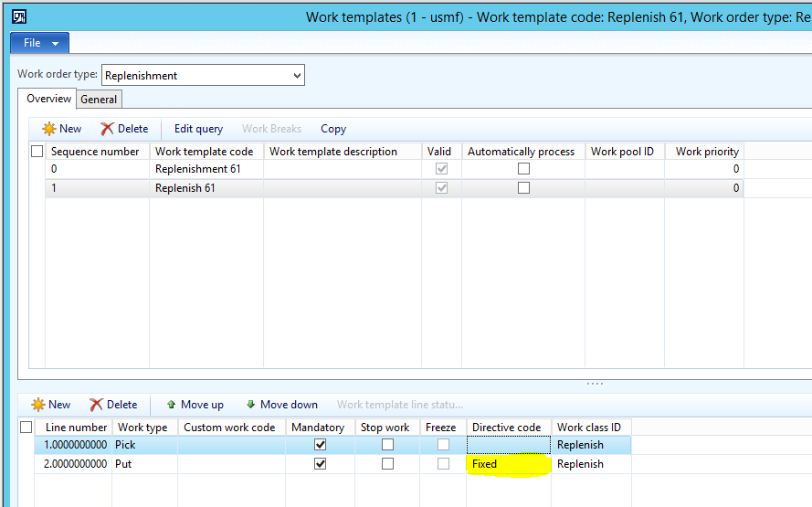Click Delete in the template lines toolbar
812x507 pixels.
[x=113, y=405]
